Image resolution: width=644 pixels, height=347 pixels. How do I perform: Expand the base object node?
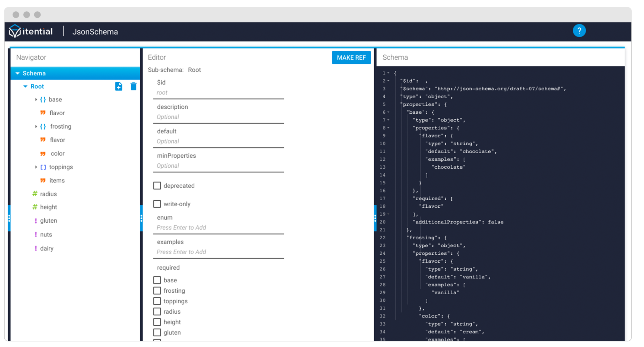(x=35, y=99)
